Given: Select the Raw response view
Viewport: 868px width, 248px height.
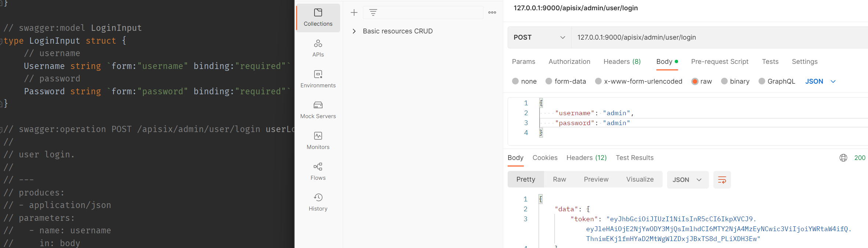Looking at the screenshot, I should click(559, 179).
